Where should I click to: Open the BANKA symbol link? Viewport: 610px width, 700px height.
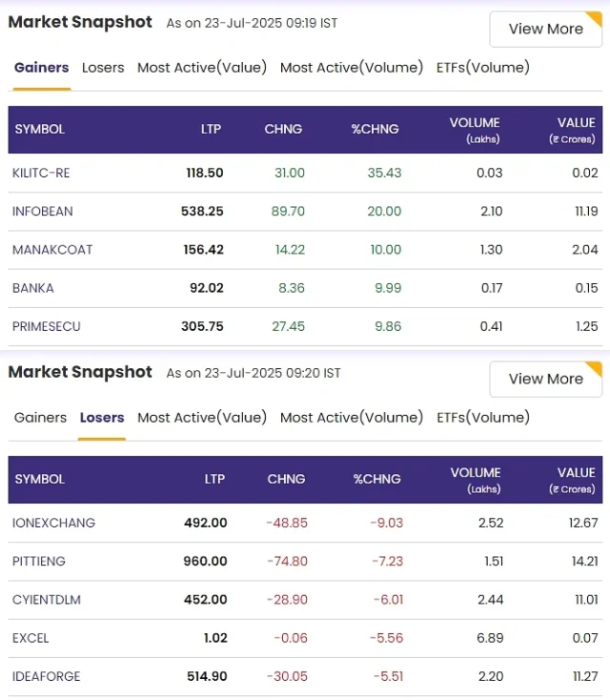33,288
